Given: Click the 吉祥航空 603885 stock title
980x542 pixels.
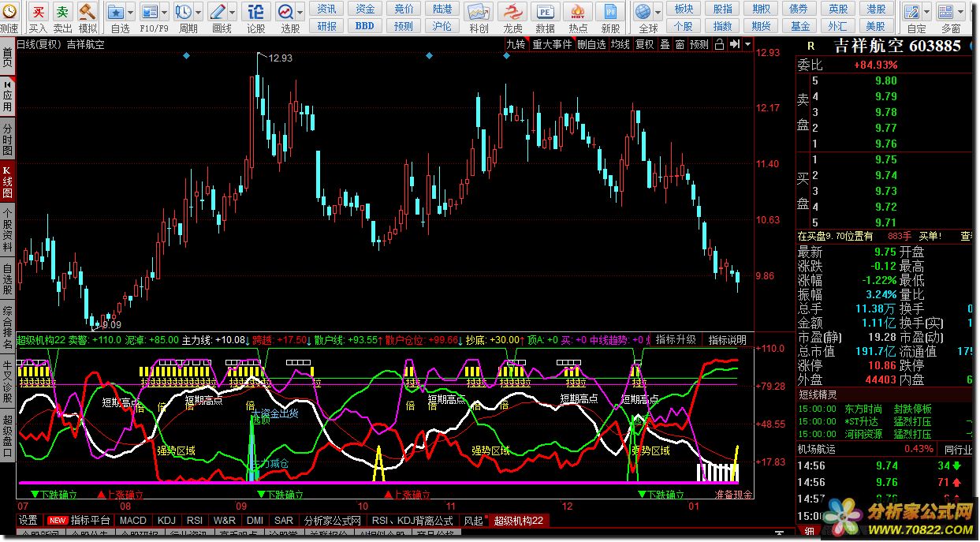Looking at the screenshot, I should click(x=899, y=46).
